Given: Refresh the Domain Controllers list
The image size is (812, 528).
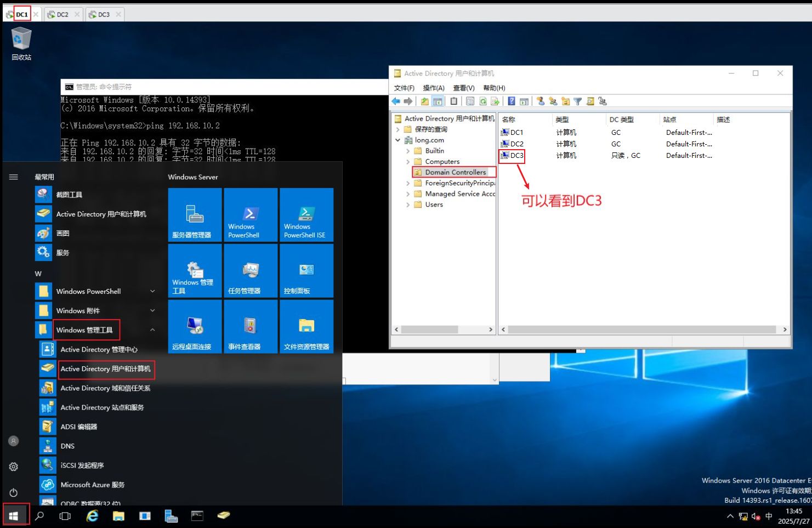Looking at the screenshot, I should pos(483,101).
